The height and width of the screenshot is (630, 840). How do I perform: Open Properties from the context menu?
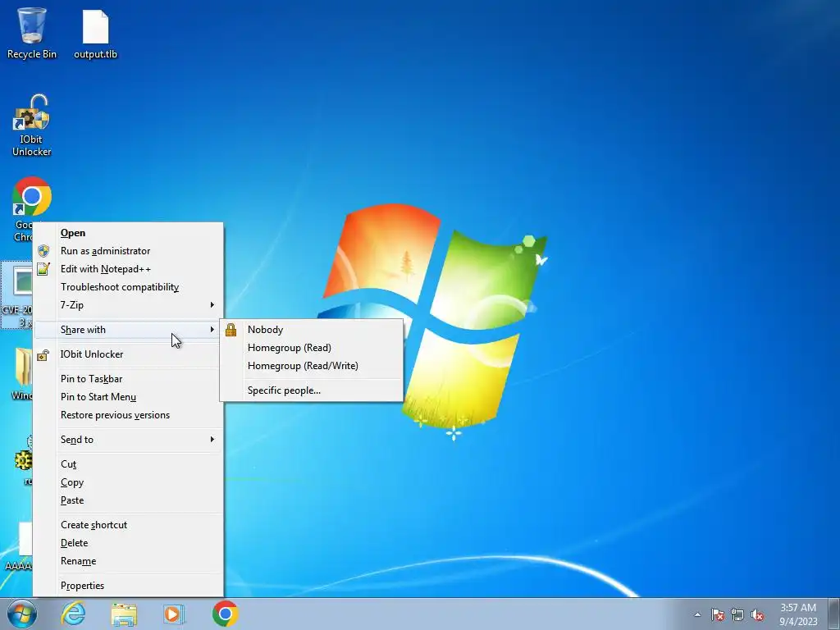129,586
